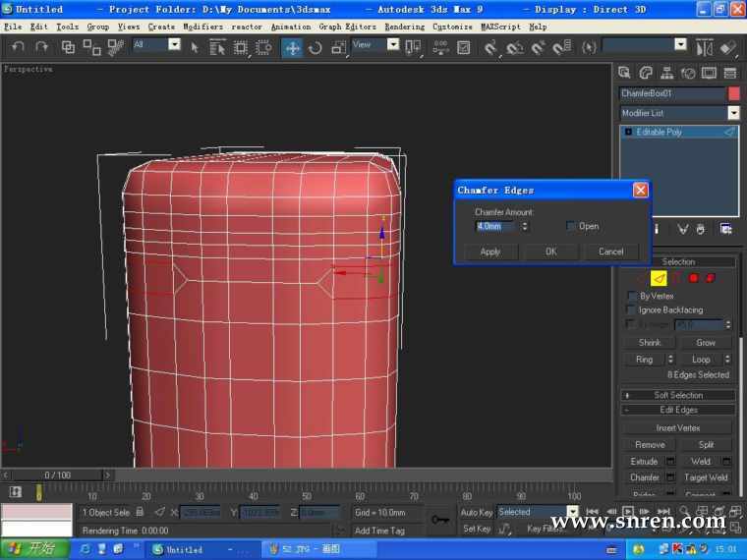The image size is (747, 560).
Task: Toggle Keyboard Shortcut Override icon
Action: (464, 47)
